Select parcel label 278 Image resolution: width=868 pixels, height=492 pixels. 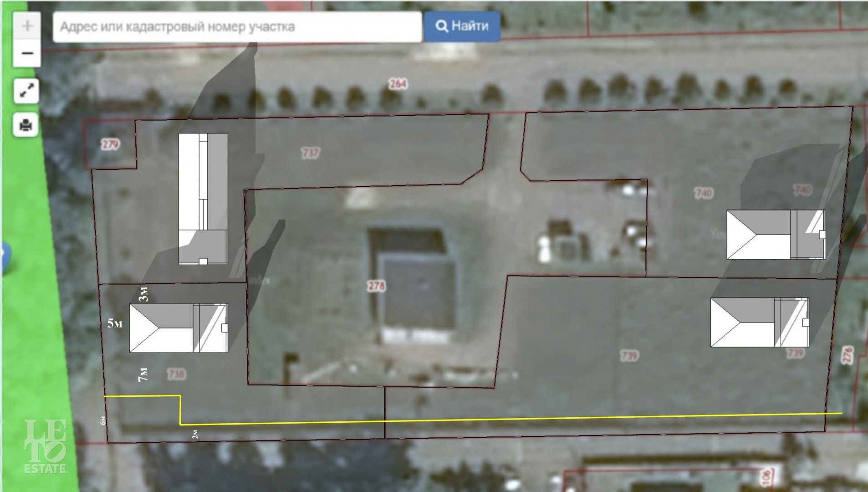tap(376, 286)
